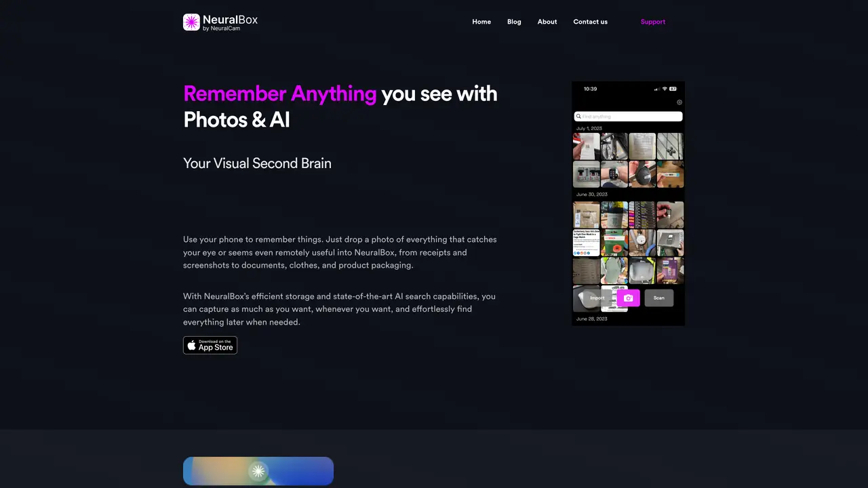Screen dimensions: 868x488
Task: Open Contact us in the nav
Action: tap(591, 22)
